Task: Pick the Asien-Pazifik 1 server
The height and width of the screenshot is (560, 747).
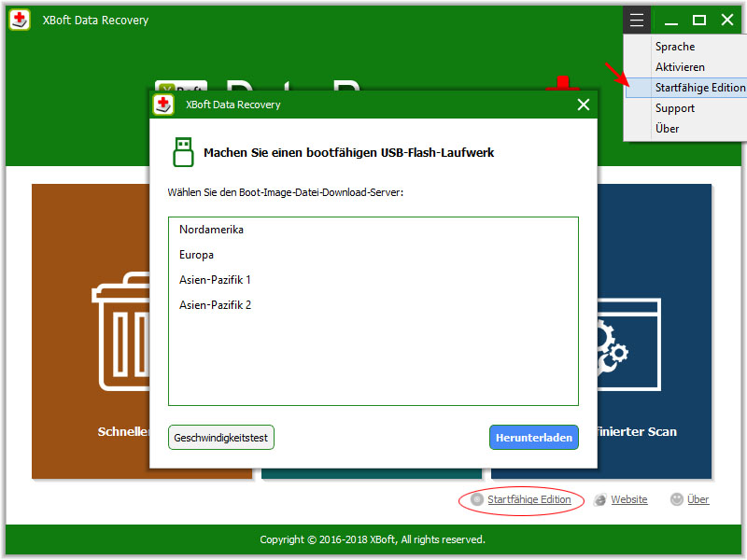Action: 373,280
